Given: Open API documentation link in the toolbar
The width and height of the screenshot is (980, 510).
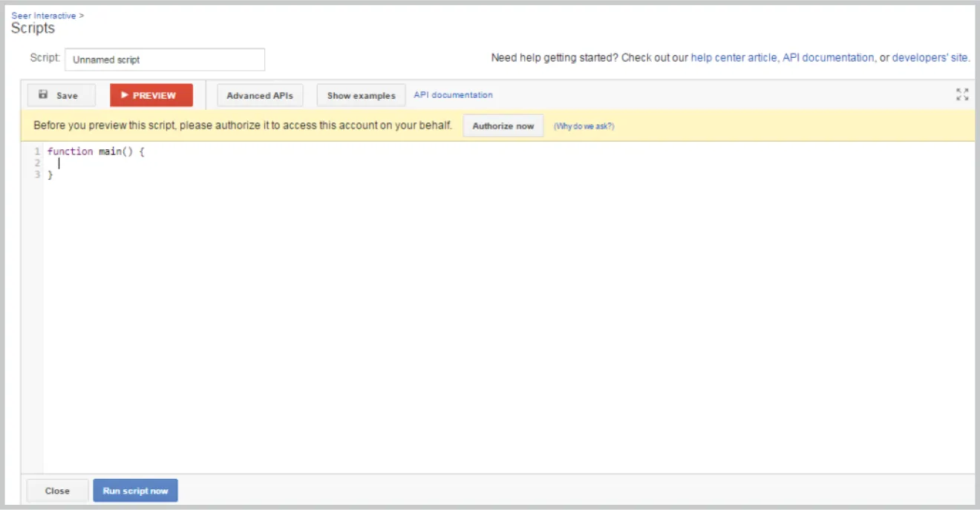Looking at the screenshot, I should [x=453, y=95].
